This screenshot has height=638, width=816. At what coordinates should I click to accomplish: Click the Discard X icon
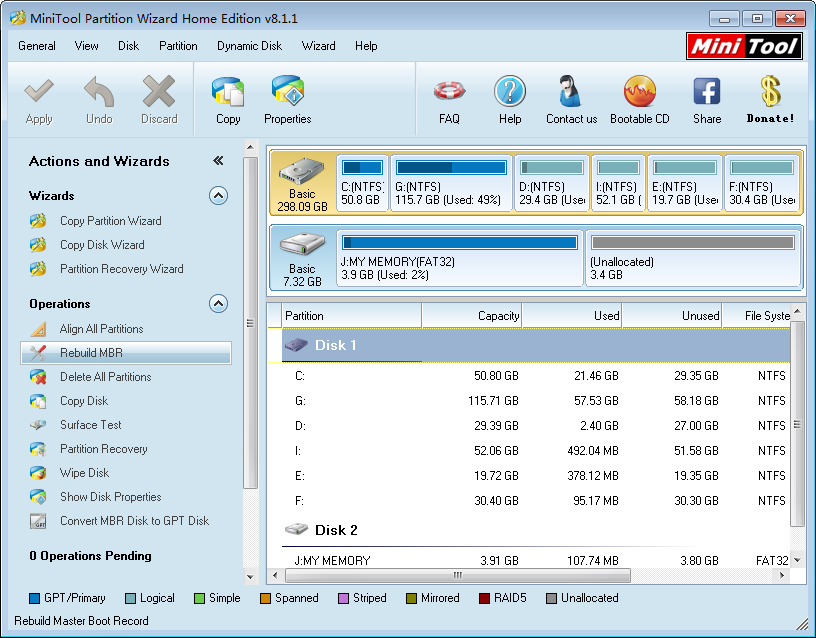coord(159,92)
